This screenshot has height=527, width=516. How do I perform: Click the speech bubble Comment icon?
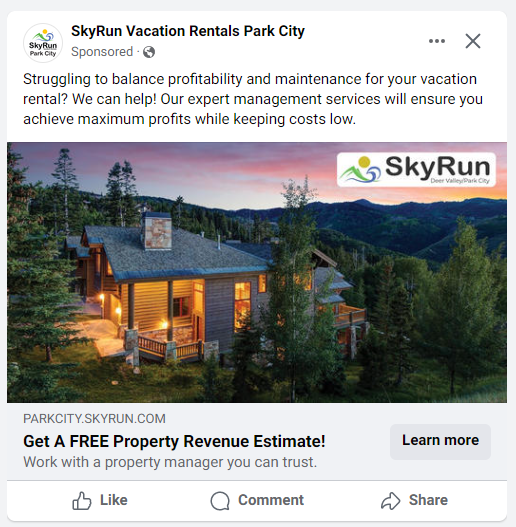click(220, 501)
